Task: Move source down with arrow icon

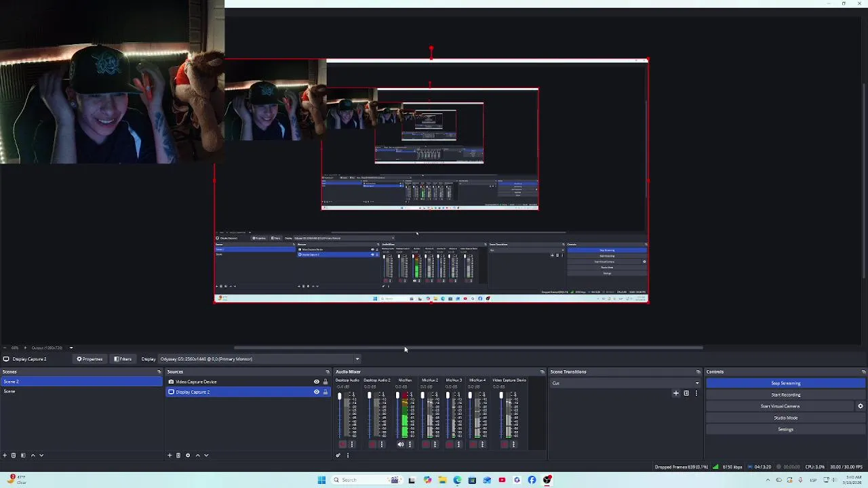Action: click(206, 455)
